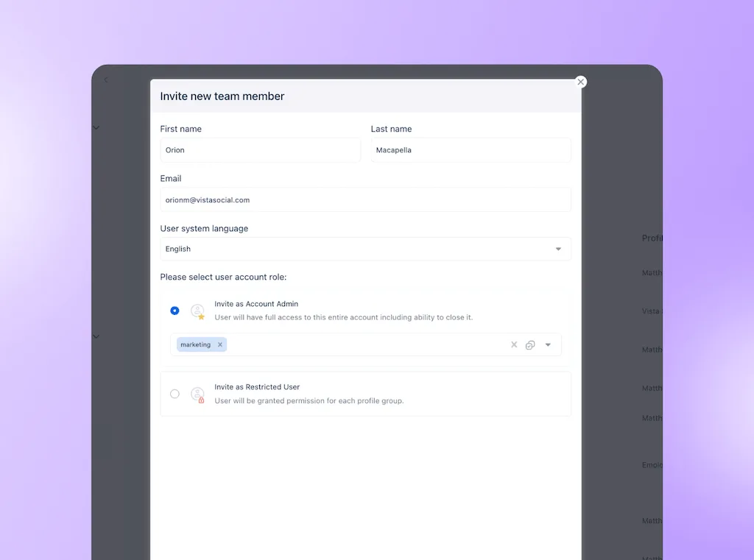Expand the profile groups dropdown arrow

coord(548,344)
